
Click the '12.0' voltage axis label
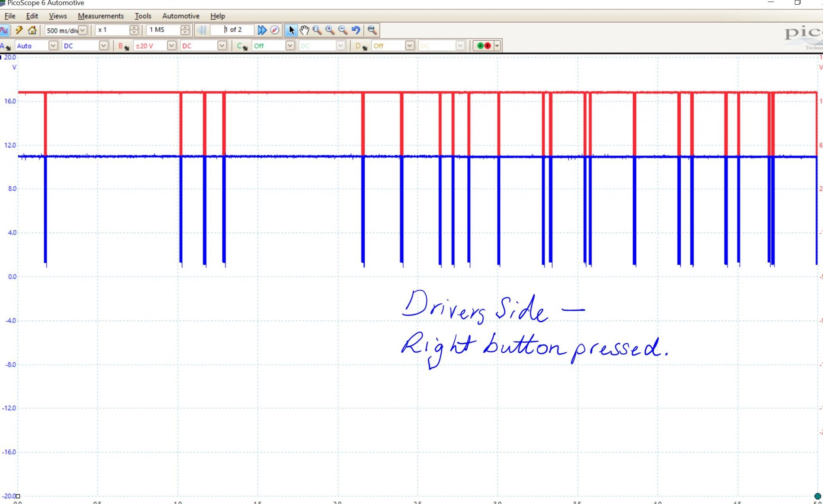tap(10, 145)
